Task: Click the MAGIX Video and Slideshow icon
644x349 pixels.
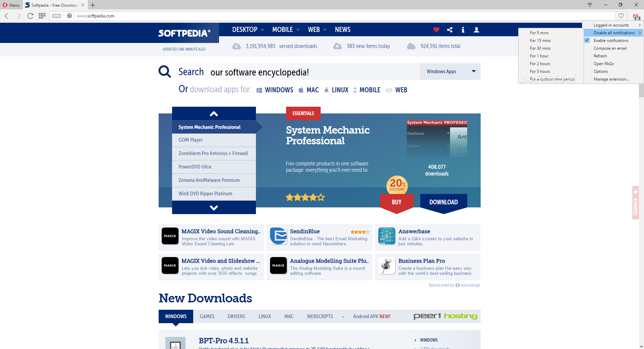Action: point(170,265)
